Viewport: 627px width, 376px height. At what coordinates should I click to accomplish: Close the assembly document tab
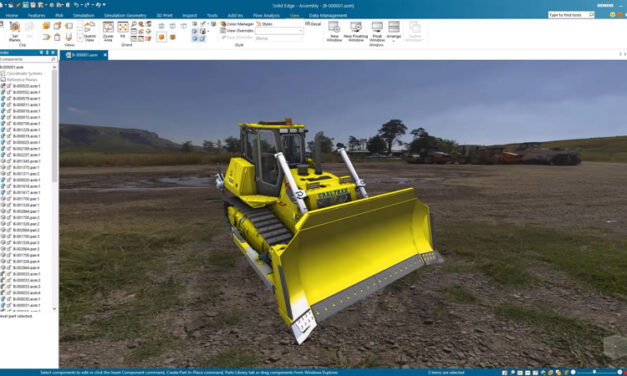[105, 55]
